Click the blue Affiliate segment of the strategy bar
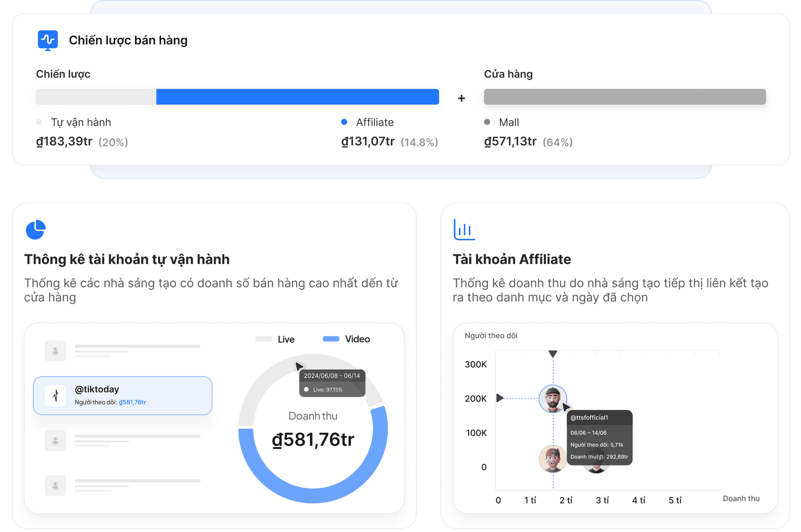801x532 pixels. point(297,97)
